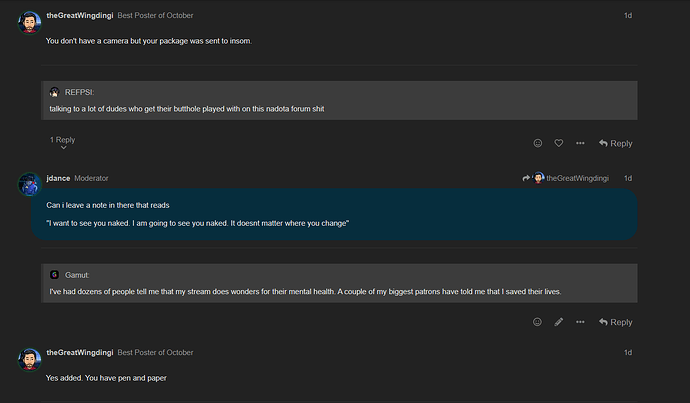The height and width of the screenshot is (403, 690).
Task: Open emoji reactions on jdance's post
Action: tap(537, 322)
